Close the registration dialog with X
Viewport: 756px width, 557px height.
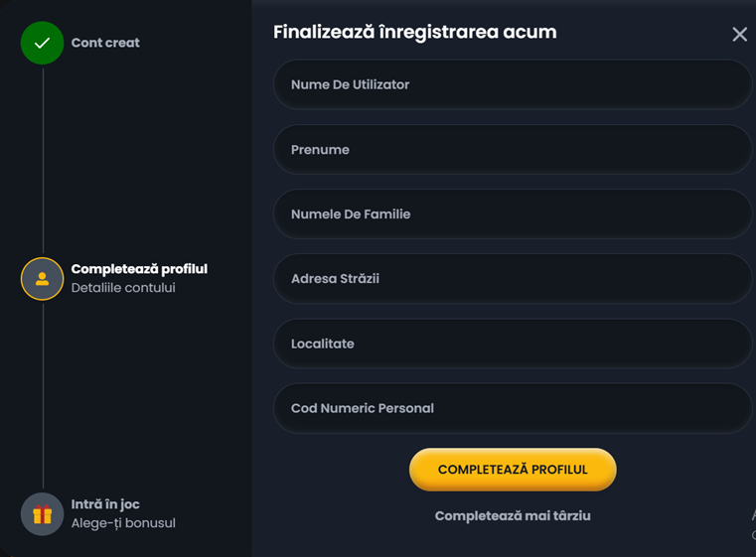click(x=739, y=35)
